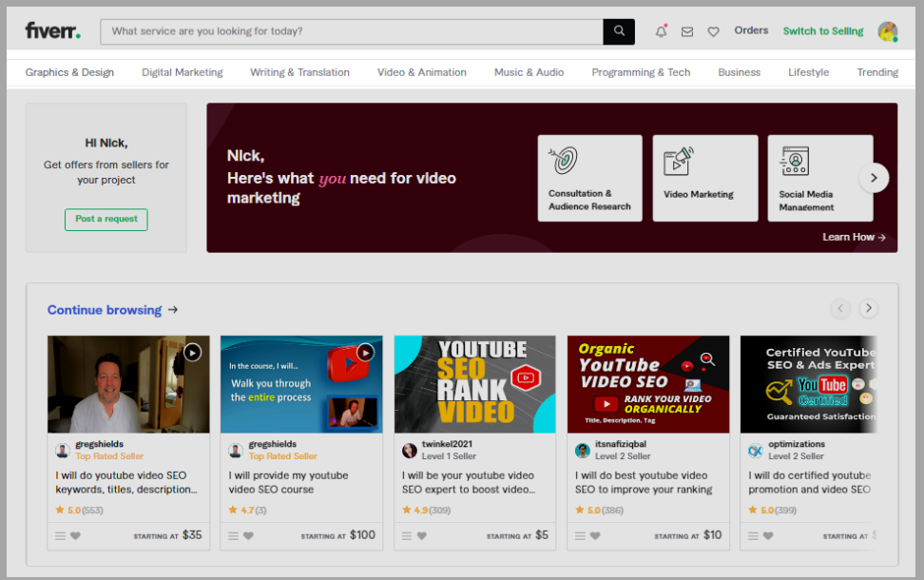The height and width of the screenshot is (580, 924).
Task: Click the itsnafiziqbal seller avatar
Action: 583,451
